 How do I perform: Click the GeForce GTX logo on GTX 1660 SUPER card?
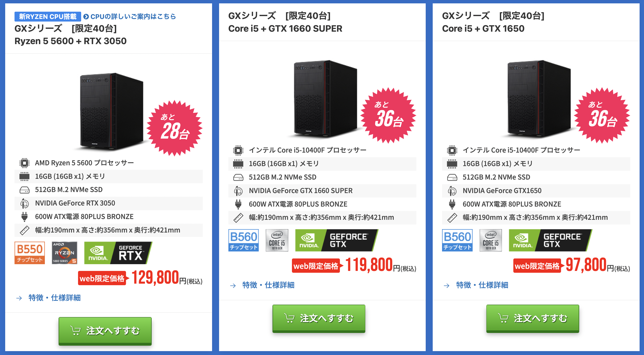click(337, 240)
